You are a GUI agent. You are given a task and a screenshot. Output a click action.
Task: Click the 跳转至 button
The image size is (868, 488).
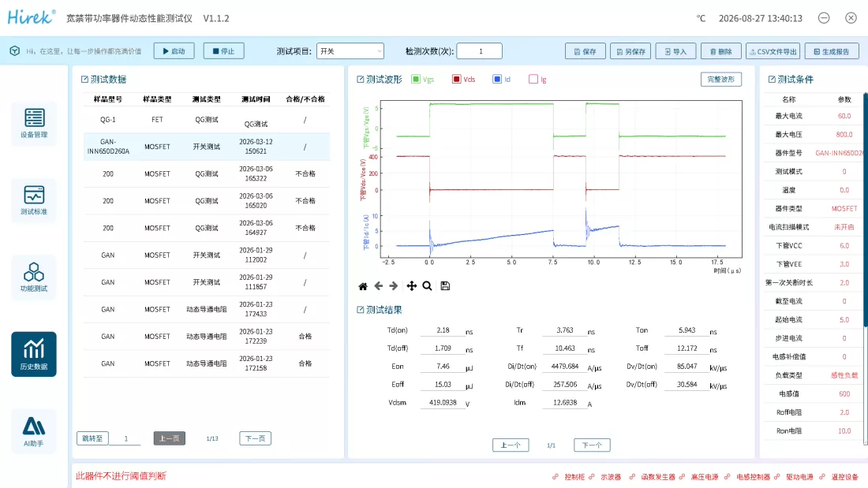pos(92,438)
